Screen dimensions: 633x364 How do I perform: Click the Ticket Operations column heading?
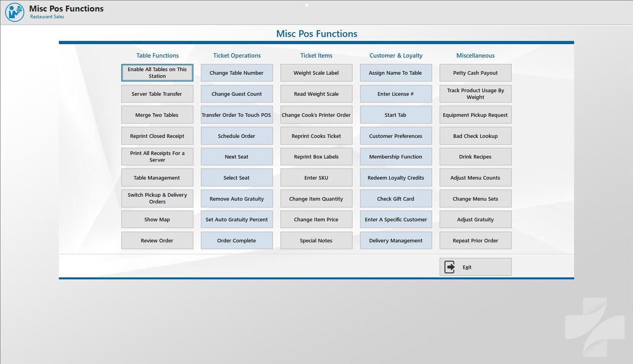[x=237, y=55]
